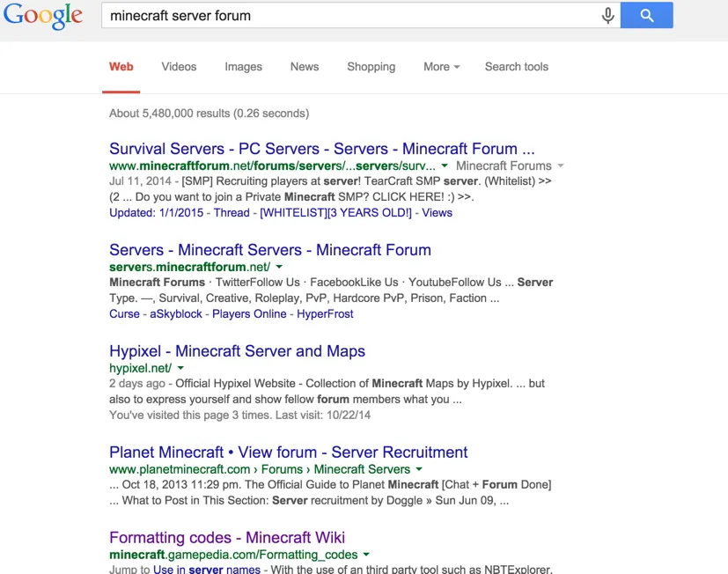Open Search tools
This screenshot has height=574, width=728.
pos(516,67)
